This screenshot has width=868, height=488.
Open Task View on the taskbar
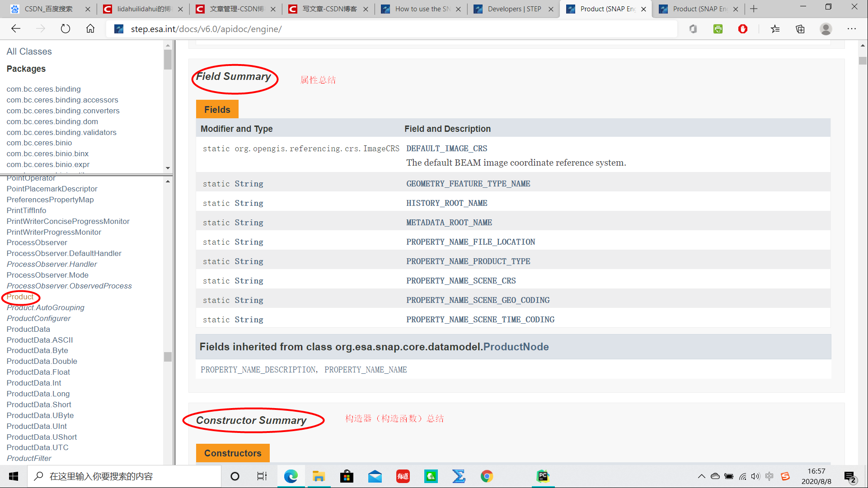click(x=262, y=476)
